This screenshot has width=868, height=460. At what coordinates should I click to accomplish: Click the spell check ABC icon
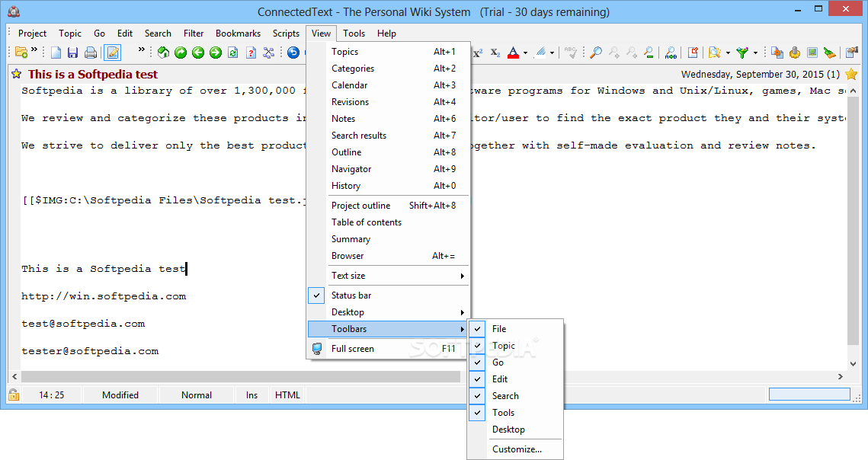click(571, 53)
